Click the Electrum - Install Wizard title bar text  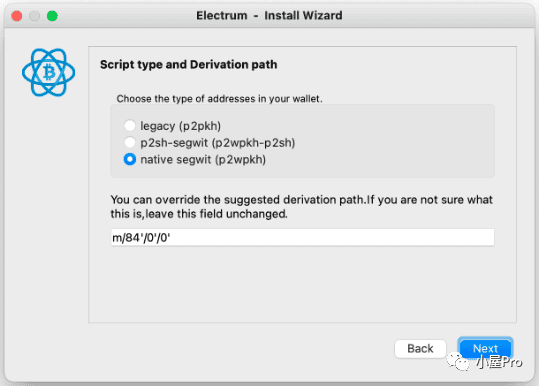coord(269,15)
